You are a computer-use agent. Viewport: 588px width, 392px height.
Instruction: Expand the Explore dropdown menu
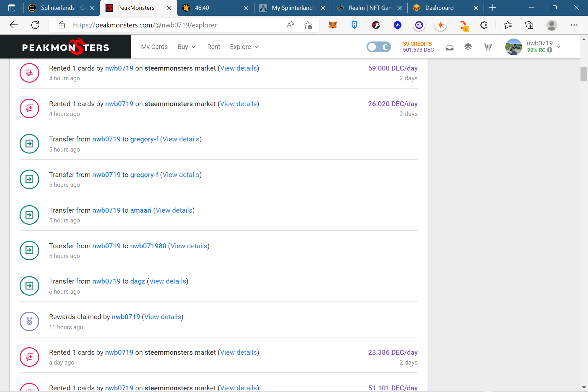pyautogui.click(x=244, y=47)
